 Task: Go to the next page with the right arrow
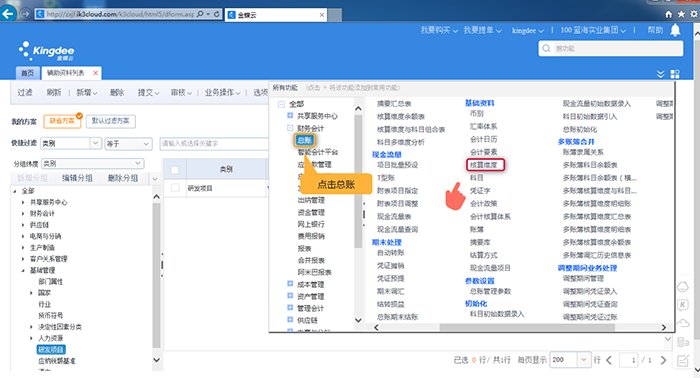point(663,360)
